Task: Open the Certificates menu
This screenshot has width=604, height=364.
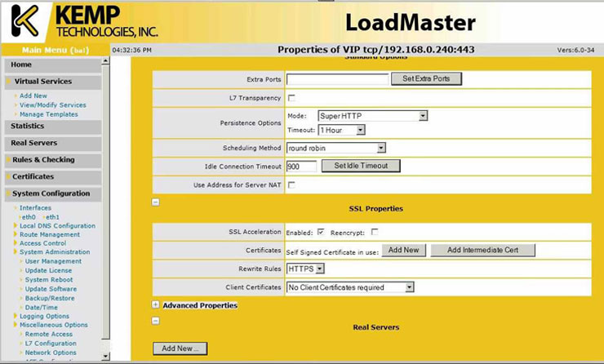Action: (x=53, y=177)
